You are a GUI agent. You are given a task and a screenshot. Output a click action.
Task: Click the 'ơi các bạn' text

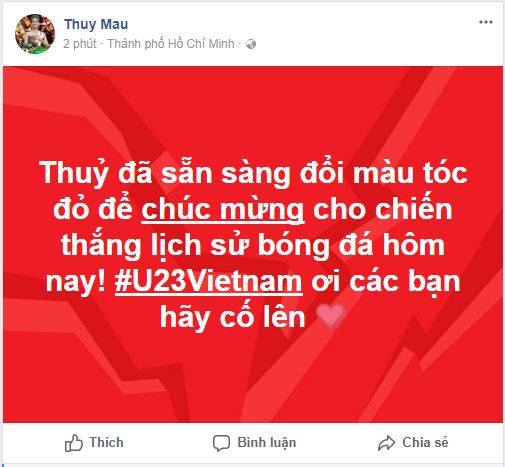(x=386, y=282)
